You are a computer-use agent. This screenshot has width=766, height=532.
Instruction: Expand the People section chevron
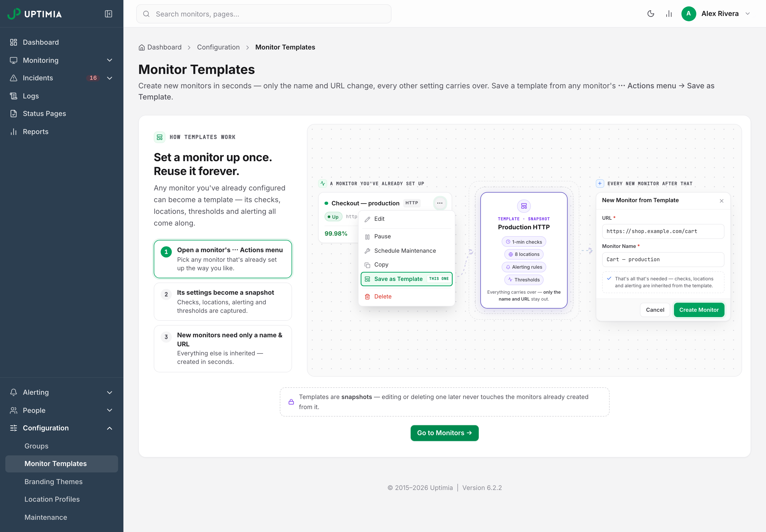tap(110, 410)
